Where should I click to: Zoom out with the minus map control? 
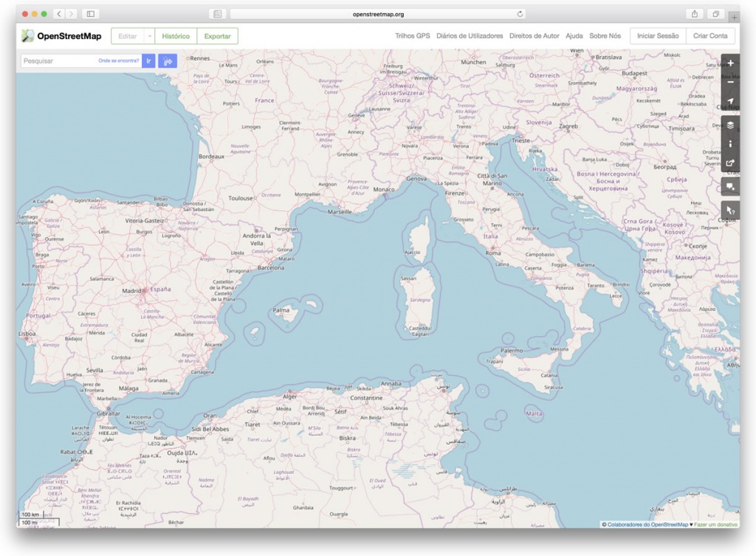[730, 82]
